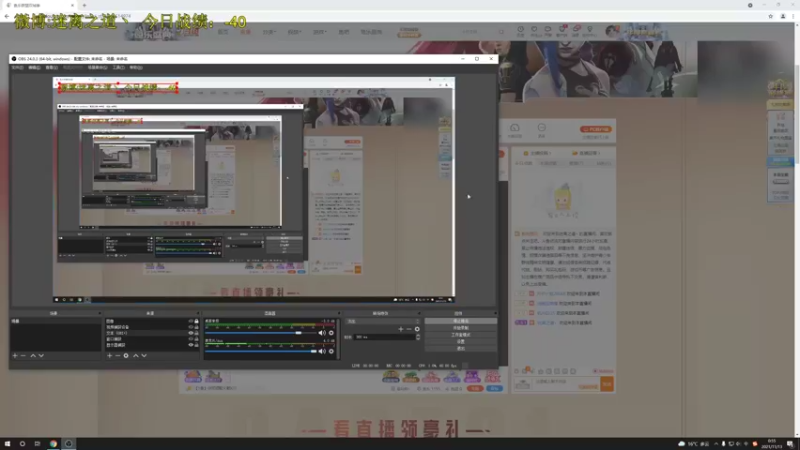Mute the desktop audio mixer channel

point(322,333)
